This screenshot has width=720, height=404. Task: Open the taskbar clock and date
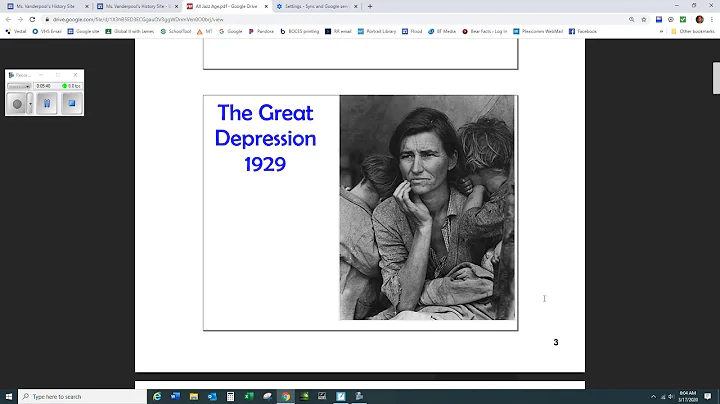688,396
